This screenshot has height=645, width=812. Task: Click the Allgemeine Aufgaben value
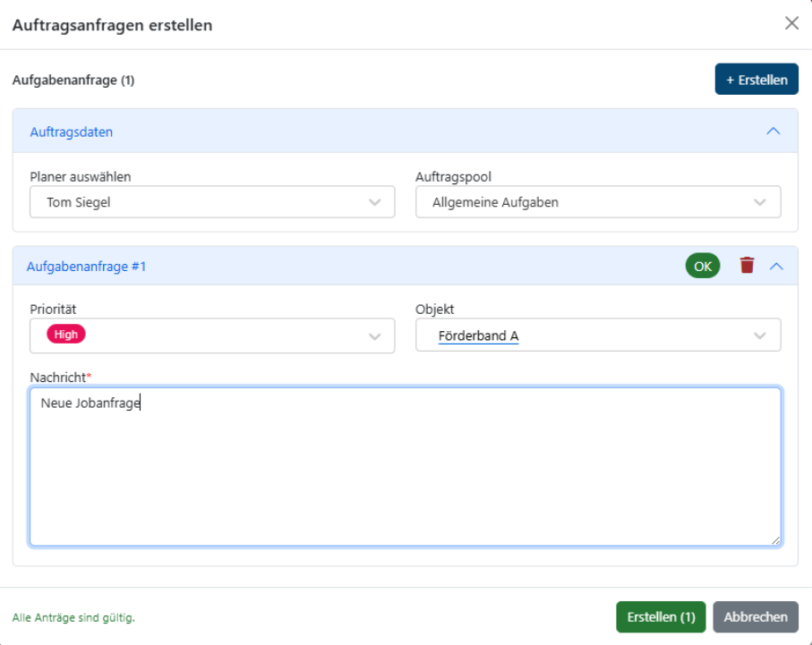click(x=495, y=202)
